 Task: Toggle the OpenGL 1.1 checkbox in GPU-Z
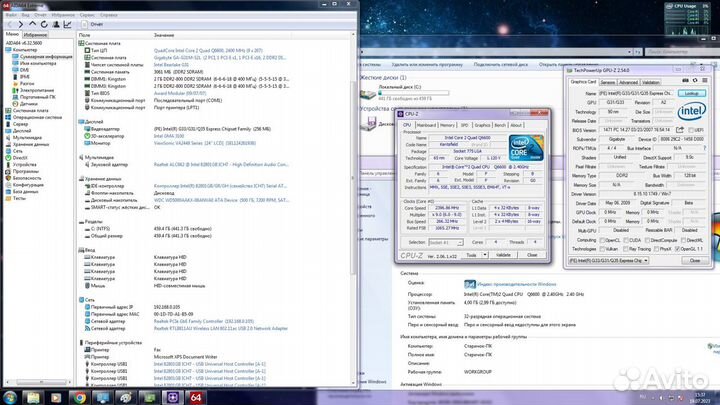(x=678, y=249)
